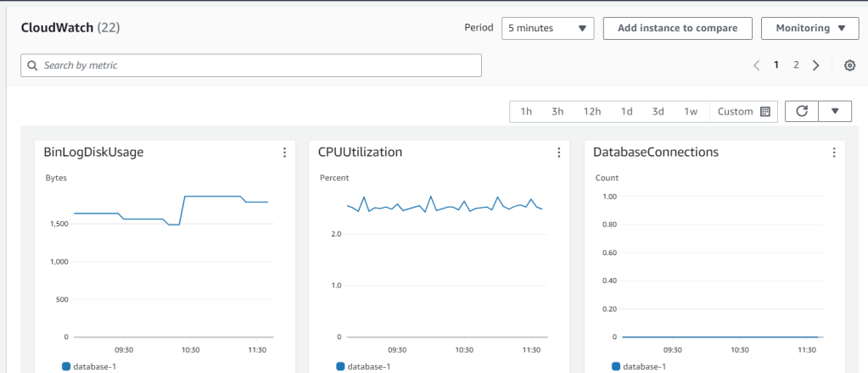Select the 1h time range

[x=526, y=112]
